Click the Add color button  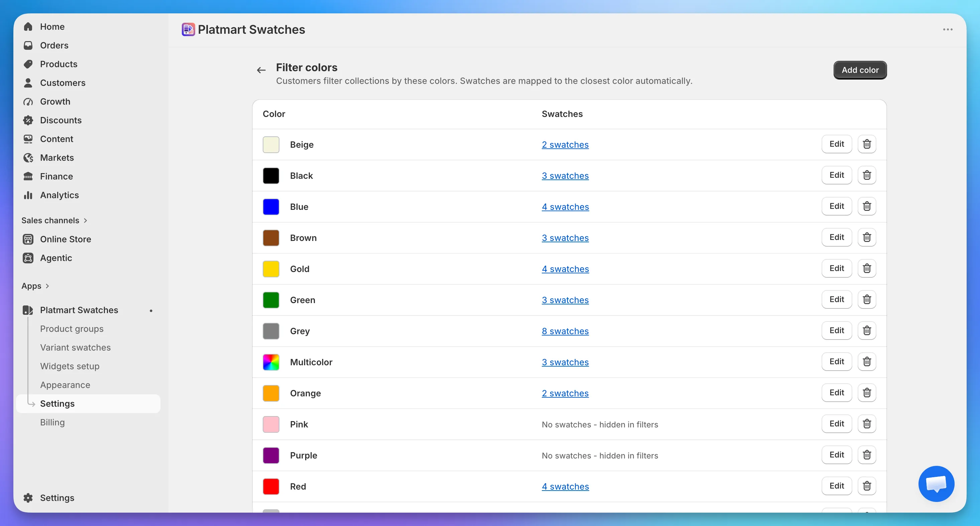pos(860,70)
